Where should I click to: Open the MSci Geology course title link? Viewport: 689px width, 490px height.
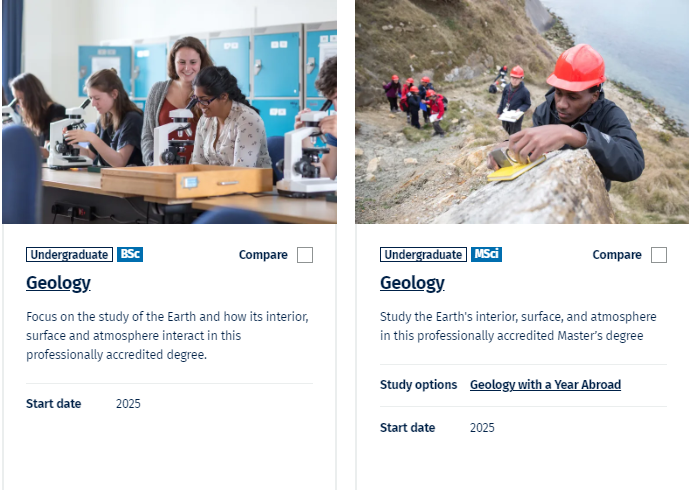[x=412, y=283]
